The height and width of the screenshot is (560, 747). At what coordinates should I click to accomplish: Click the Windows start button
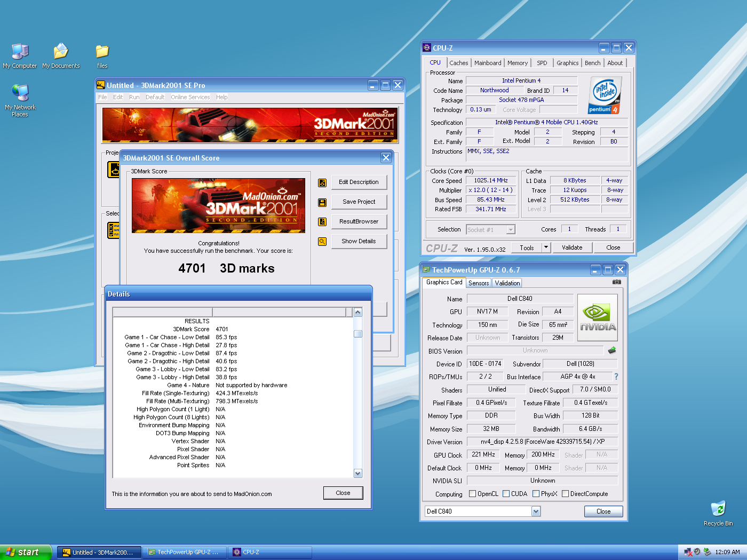click(26, 552)
